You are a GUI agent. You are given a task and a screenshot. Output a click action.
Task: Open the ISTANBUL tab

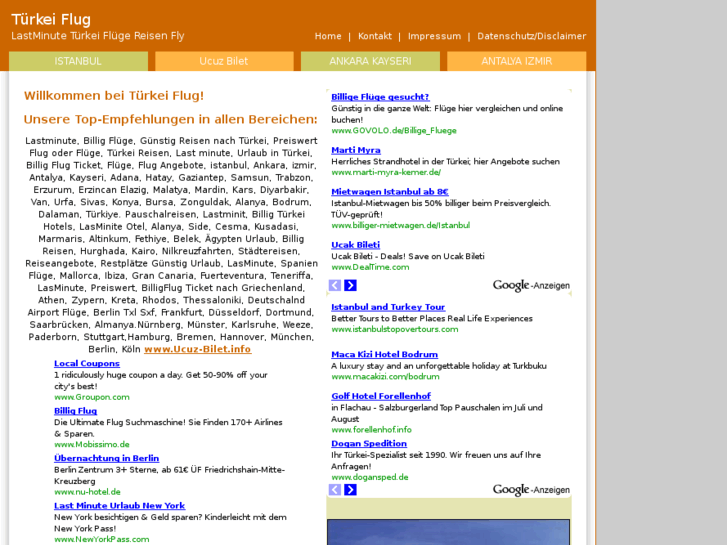(x=78, y=61)
